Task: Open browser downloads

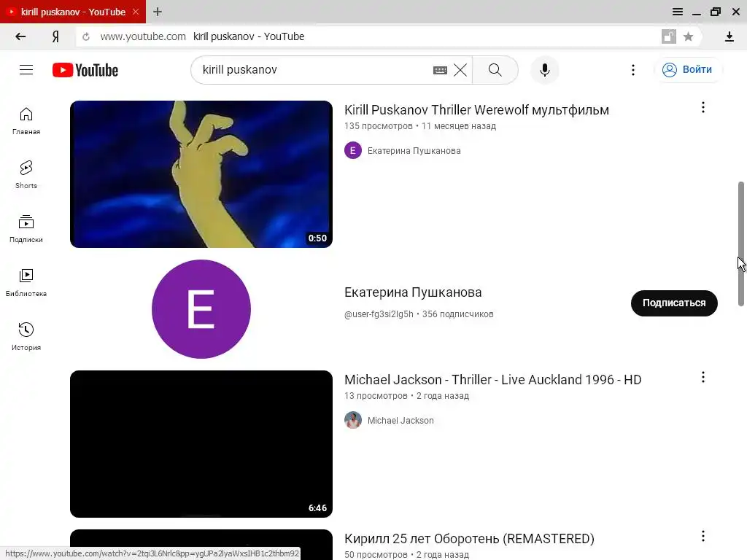Action: pyautogui.click(x=729, y=36)
